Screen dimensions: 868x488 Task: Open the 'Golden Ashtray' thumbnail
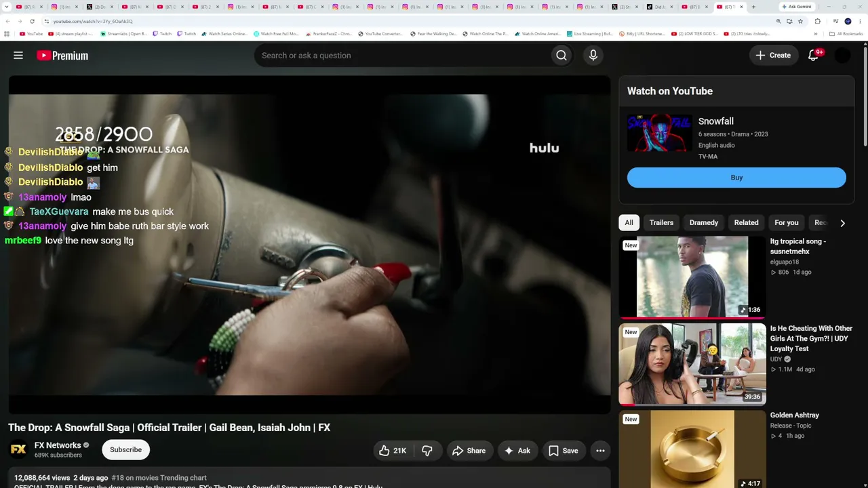point(692,449)
